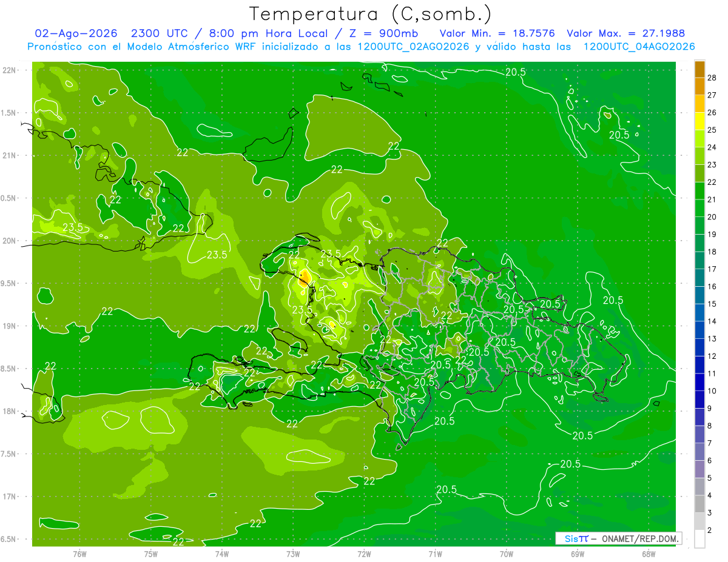Click color scale label "10"
Screen dimensions: 728x562
712,391
